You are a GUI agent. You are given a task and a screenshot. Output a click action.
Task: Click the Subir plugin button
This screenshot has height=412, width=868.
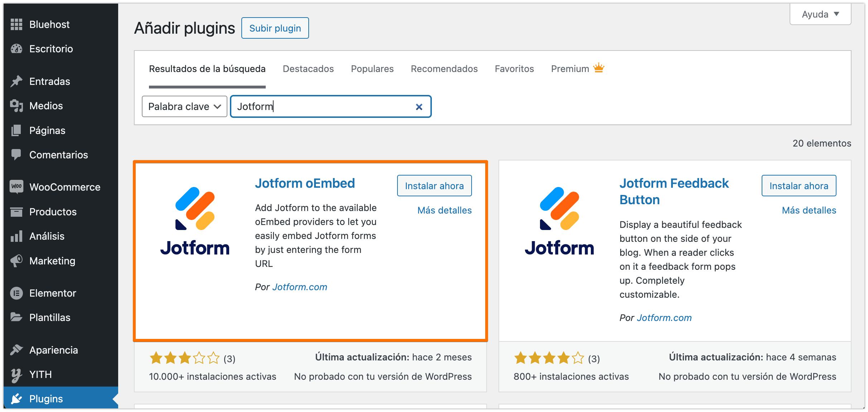click(275, 28)
